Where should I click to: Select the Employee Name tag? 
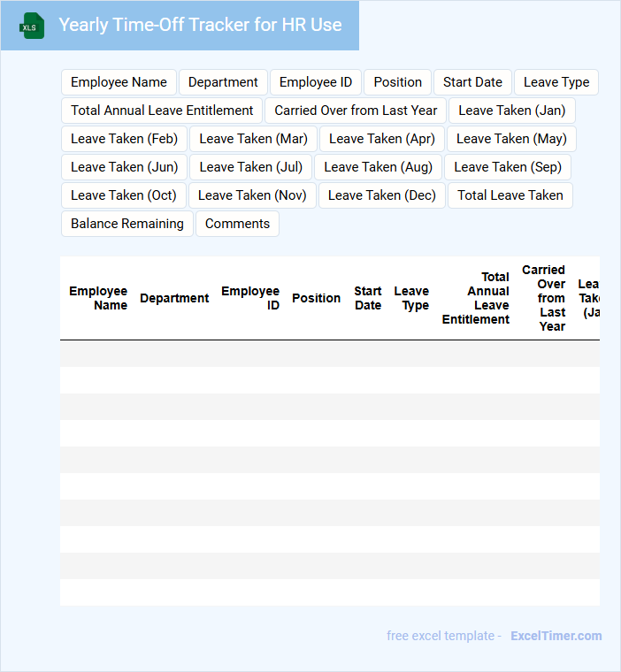tap(119, 82)
